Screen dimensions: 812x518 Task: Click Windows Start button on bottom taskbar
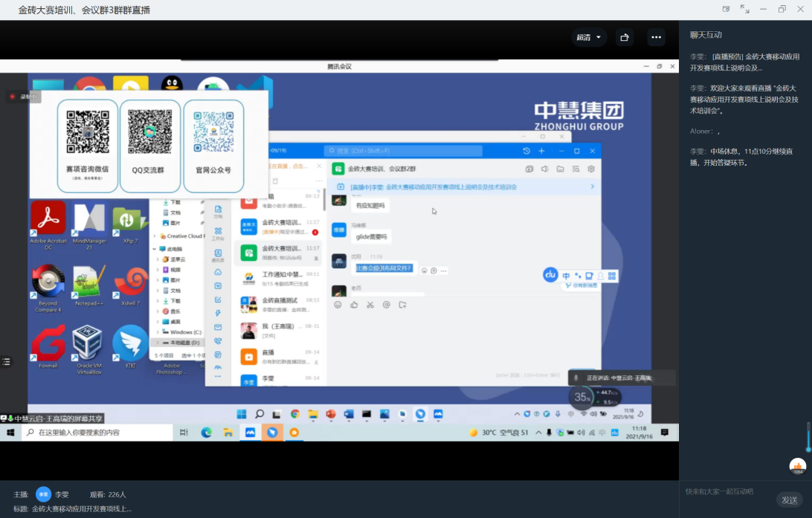click(x=10, y=432)
